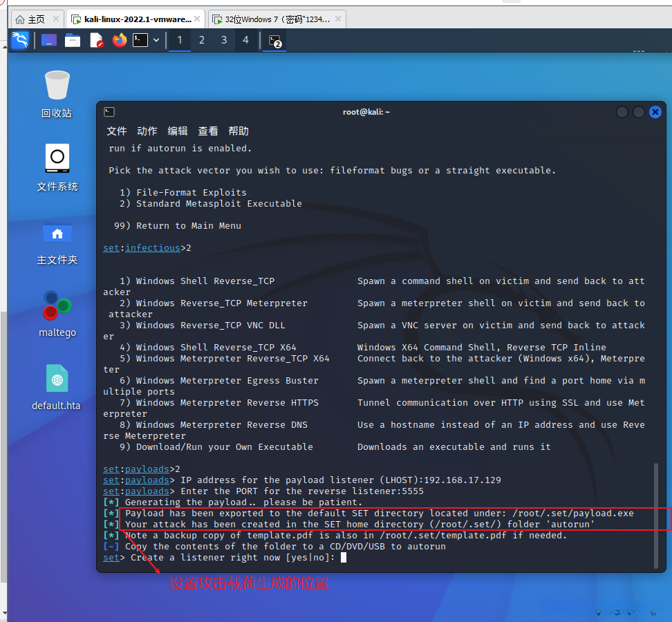The height and width of the screenshot is (622, 672).
Task: Switch to kali-linux-2022.1-vmware tab
Action: click(137, 19)
